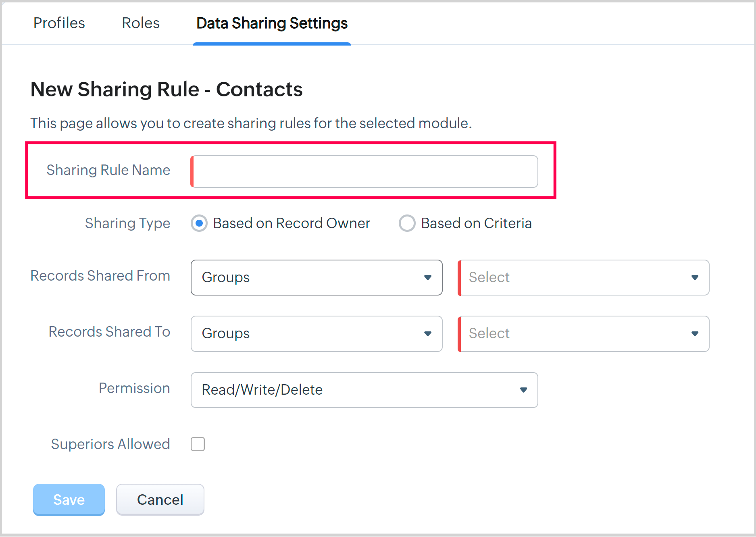Focus the Sharing Rule Name text field
This screenshot has width=756, height=537.
coord(365,171)
